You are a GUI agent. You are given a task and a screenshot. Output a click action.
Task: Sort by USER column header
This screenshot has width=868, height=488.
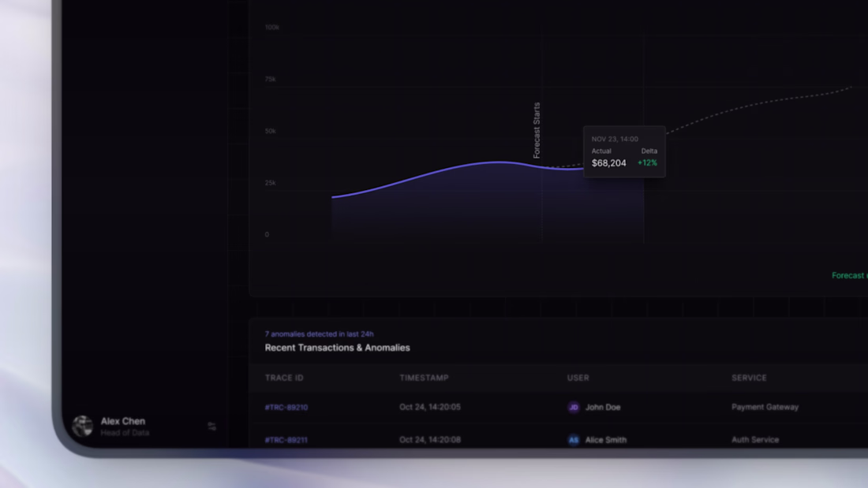pyautogui.click(x=578, y=378)
